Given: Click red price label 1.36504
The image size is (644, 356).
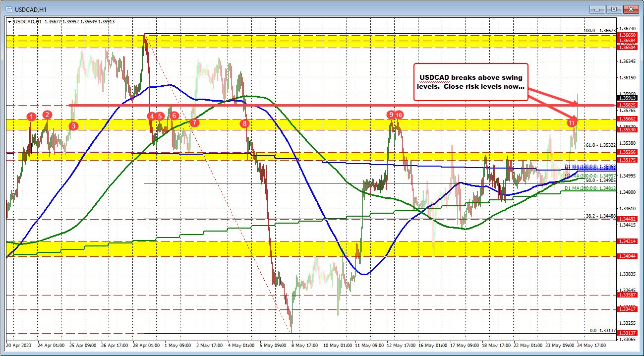Looking at the screenshot, I should pyautogui.click(x=627, y=47).
